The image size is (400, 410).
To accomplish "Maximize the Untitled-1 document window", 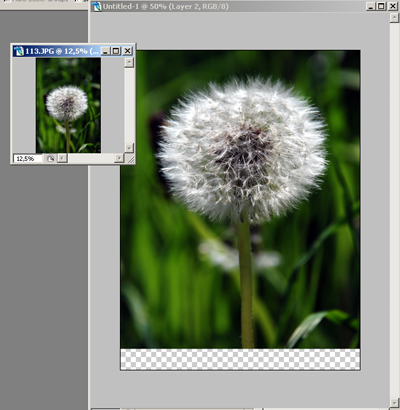I will click(x=381, y=6).
